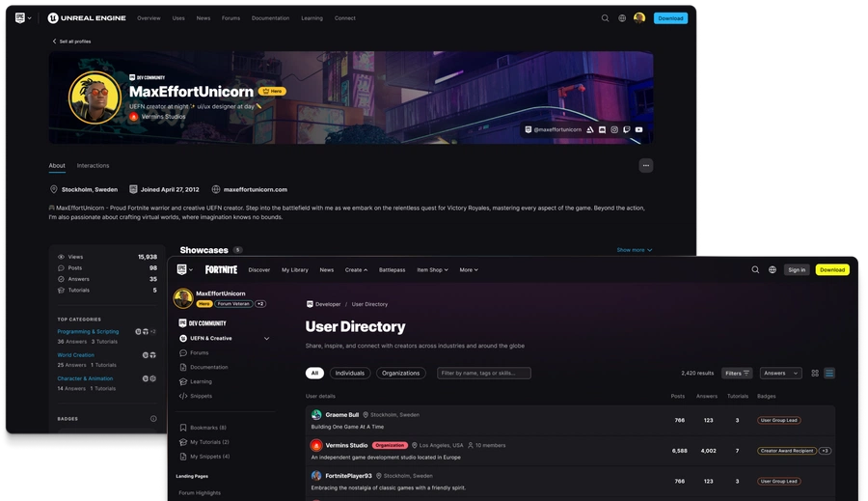Viewport: 868px width, 501px height.
Task: Click the Twitch icon in profile banner
Action: (627, 129)
